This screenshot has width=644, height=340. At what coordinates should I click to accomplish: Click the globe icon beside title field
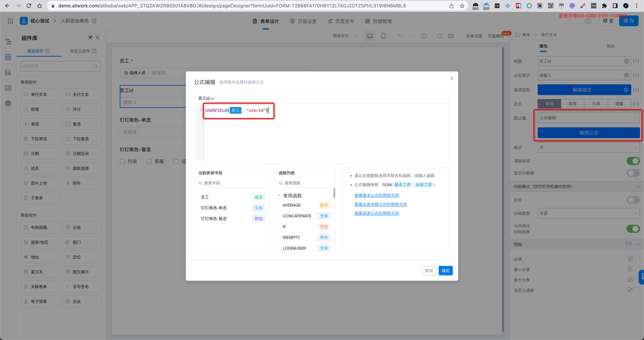pos(626,61)
